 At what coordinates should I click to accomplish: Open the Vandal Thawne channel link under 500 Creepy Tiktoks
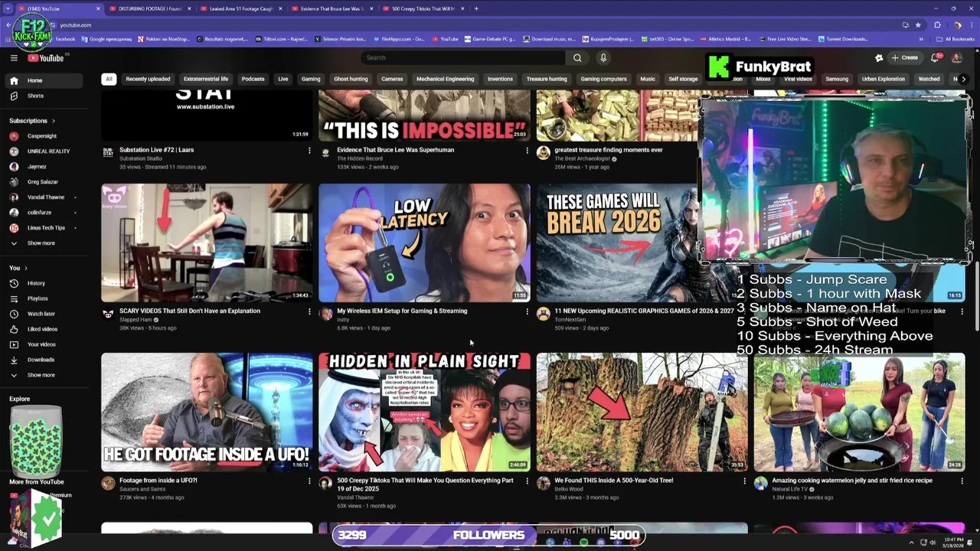pyautogui.click(x=355, y=497)
